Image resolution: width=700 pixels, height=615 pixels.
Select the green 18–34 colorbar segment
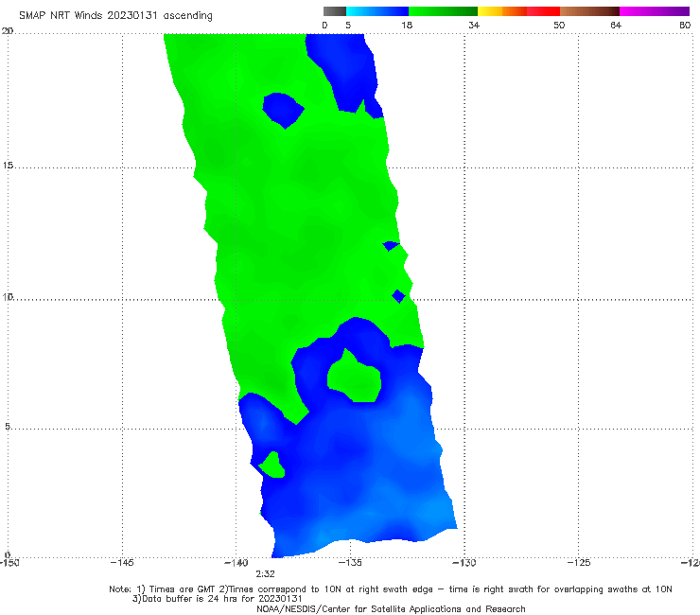[x=443, y=11]
